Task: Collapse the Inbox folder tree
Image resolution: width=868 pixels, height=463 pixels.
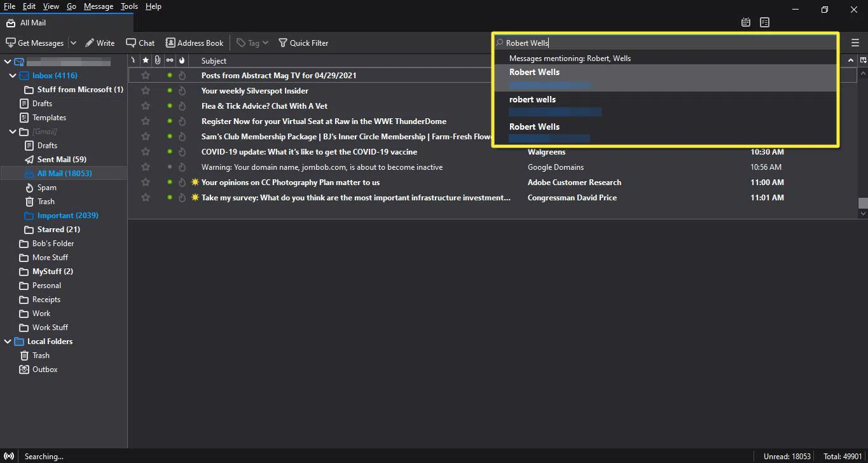Action: pos(12,76)
